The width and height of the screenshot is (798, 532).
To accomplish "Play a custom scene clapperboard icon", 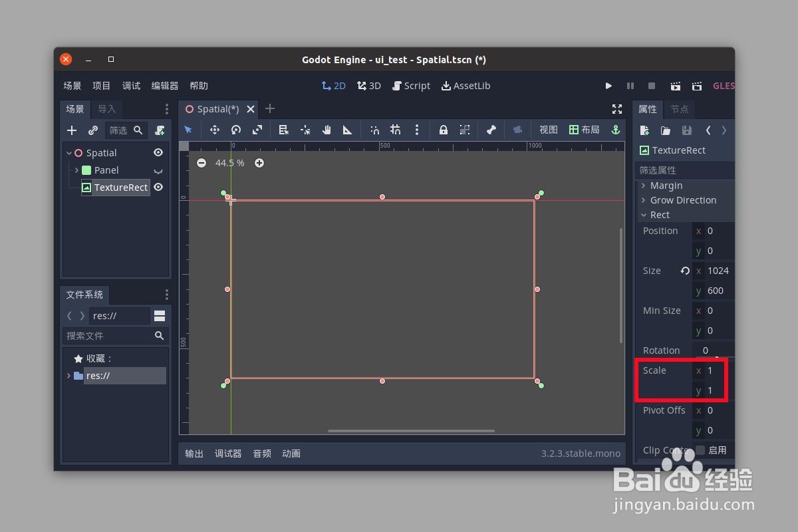I will pos(697,86).
